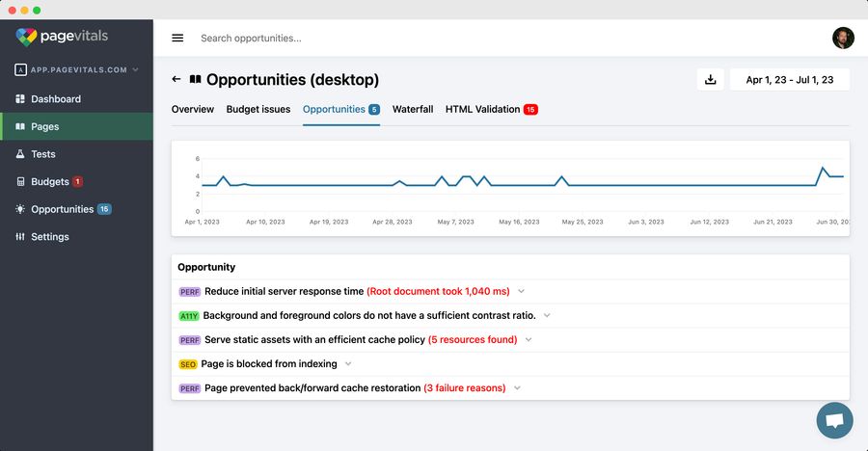Click the book icon next to page title
This screenshot has height=451, width=868.
[196, 79]
